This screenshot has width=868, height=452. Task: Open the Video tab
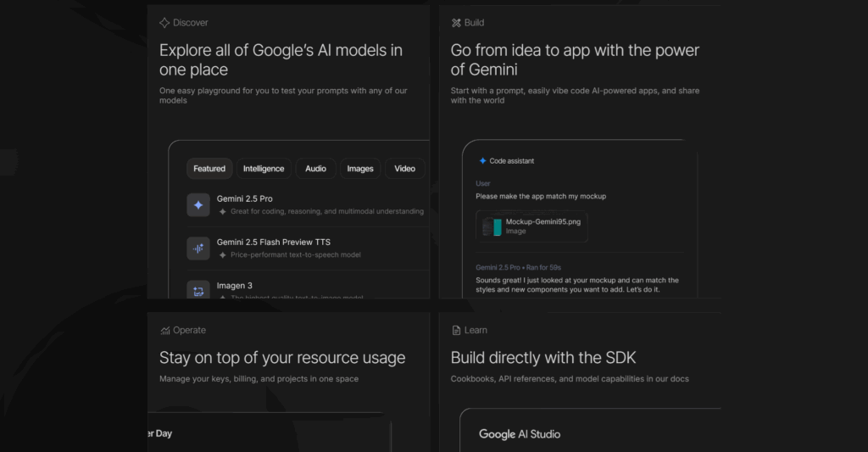[404, 169]
